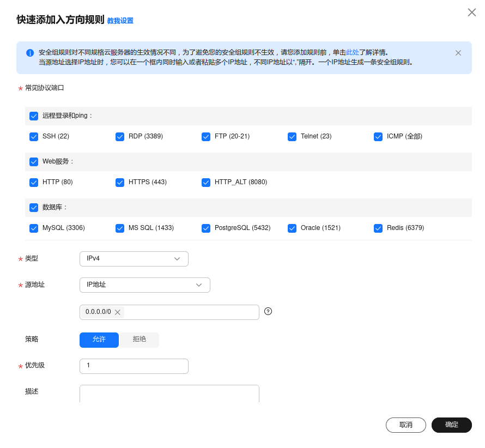Click the help question mark icon beside source address
This screenshot has width=485, height=448.
[268, 311]
